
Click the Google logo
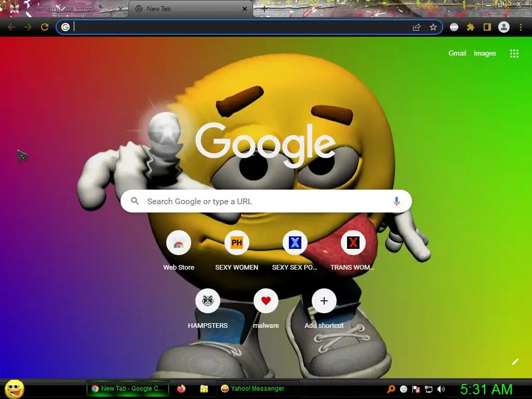tap(265, 145)
